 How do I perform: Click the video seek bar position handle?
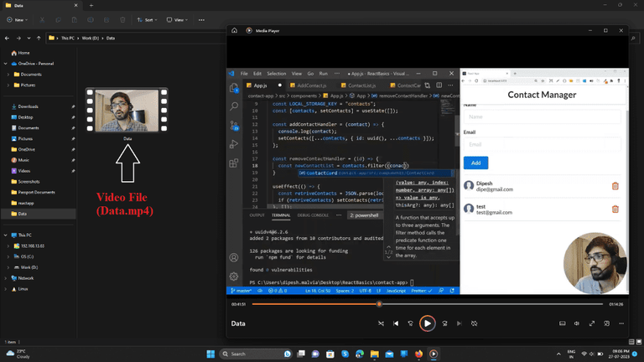[380, 304]
